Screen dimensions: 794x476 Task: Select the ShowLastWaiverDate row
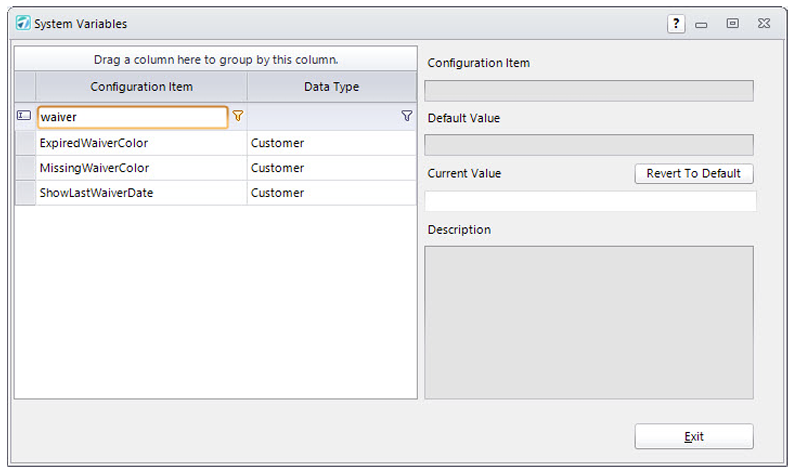216,192
